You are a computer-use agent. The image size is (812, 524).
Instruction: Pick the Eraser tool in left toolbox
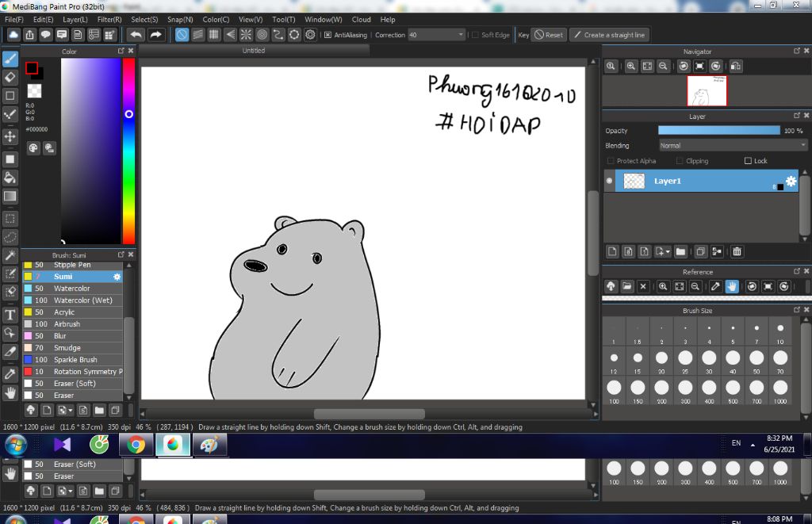pos(10,77)
